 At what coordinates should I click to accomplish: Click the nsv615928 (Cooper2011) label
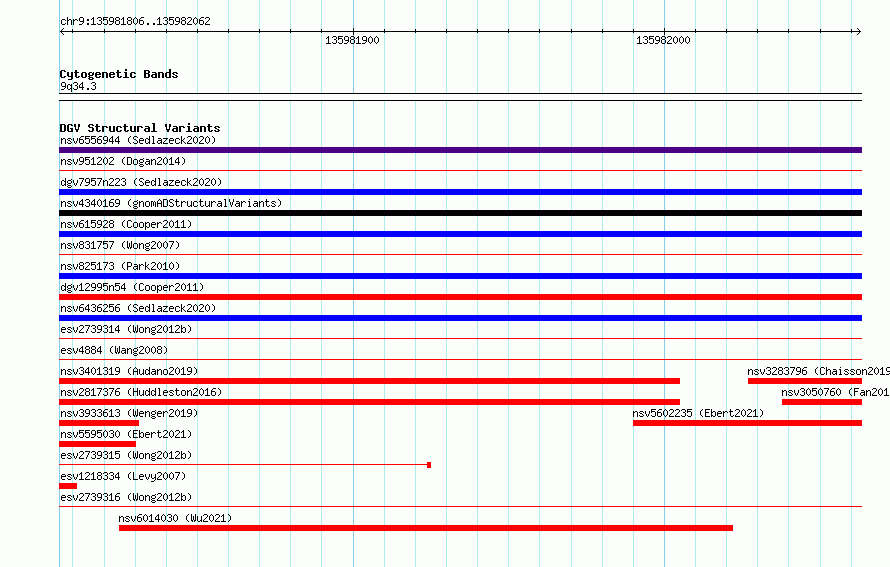[126, 224]
